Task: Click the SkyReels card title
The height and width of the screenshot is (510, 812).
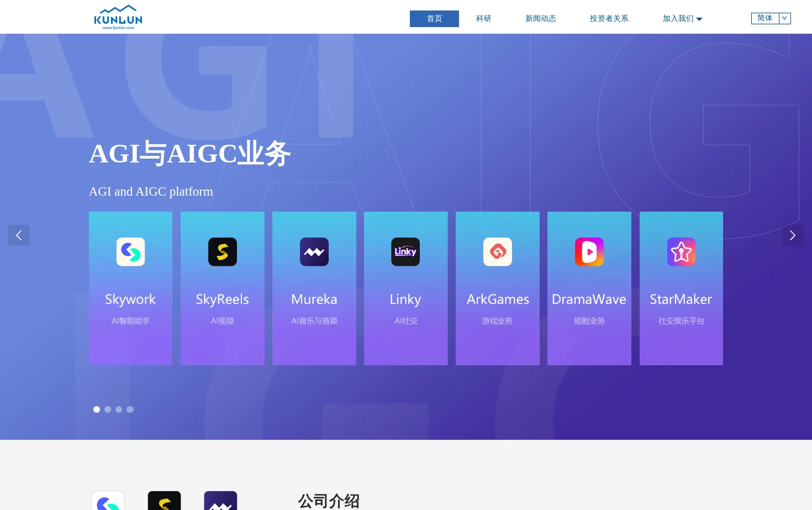Action: 223,299
